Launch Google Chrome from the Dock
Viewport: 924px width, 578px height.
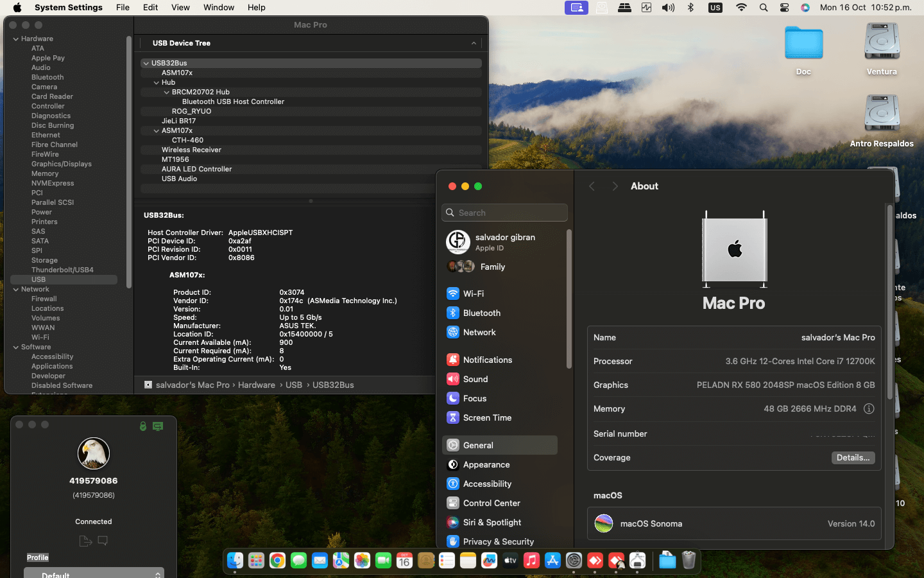click(x=277, y=561)
